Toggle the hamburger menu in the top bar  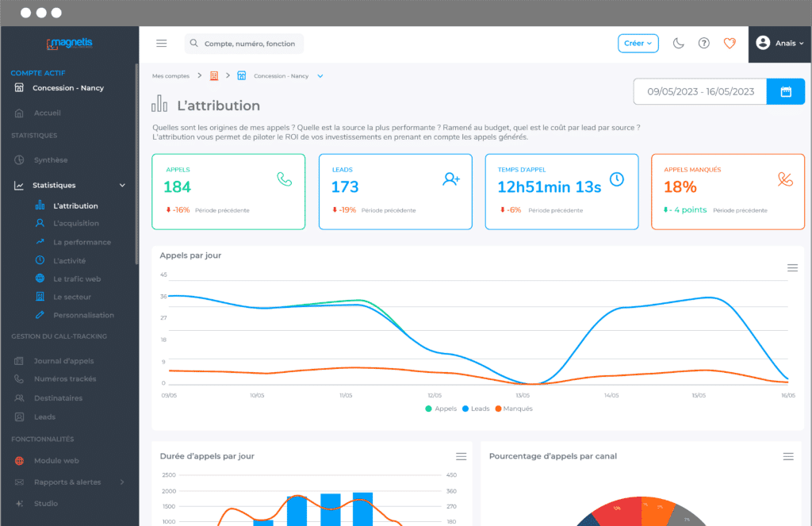coord(162,44)
